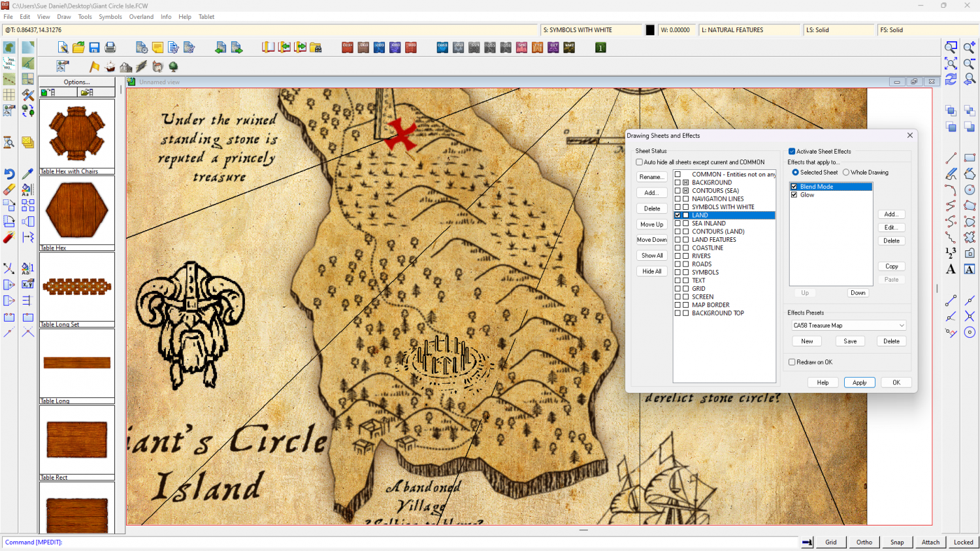
Task: Click the Move Up sheet button
Action: point(651,224)
